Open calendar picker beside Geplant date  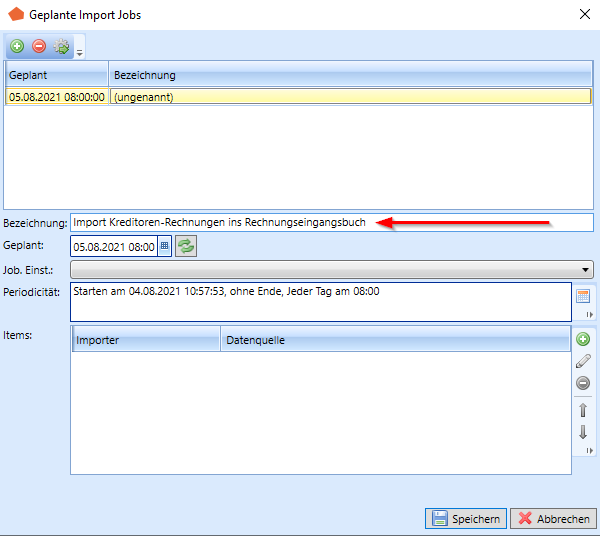(165, 246)
